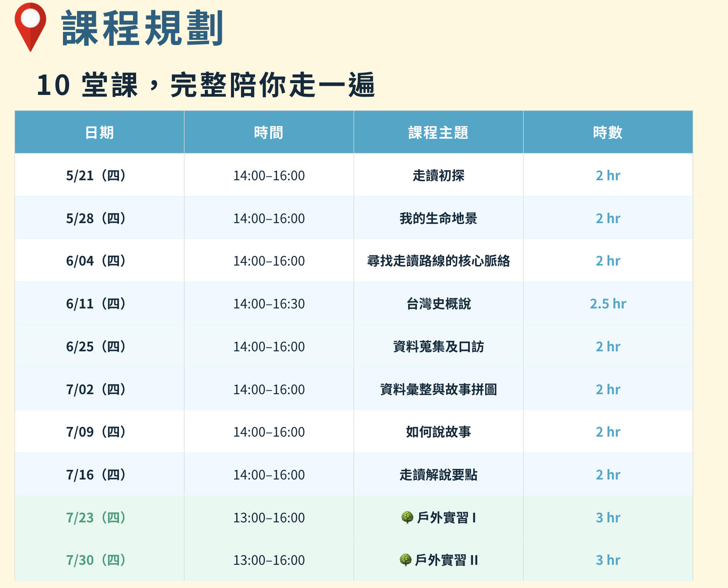This screenshot has width=728, height=588.
Task: Click the 資料蒐集及口訪 course topic
Action: pos(438,346)
